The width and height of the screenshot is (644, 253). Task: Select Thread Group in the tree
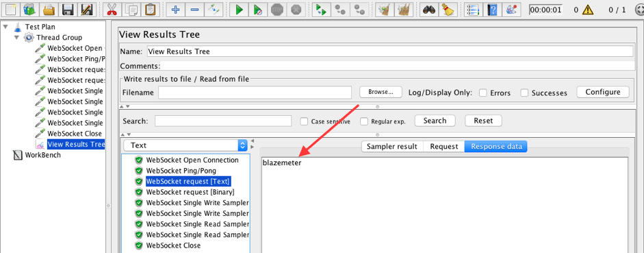[59, 38]
